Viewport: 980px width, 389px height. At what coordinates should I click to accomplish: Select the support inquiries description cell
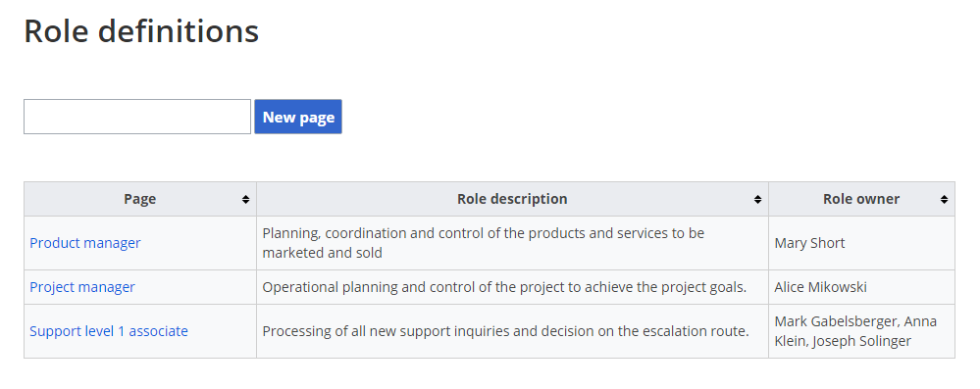point(512,331)
